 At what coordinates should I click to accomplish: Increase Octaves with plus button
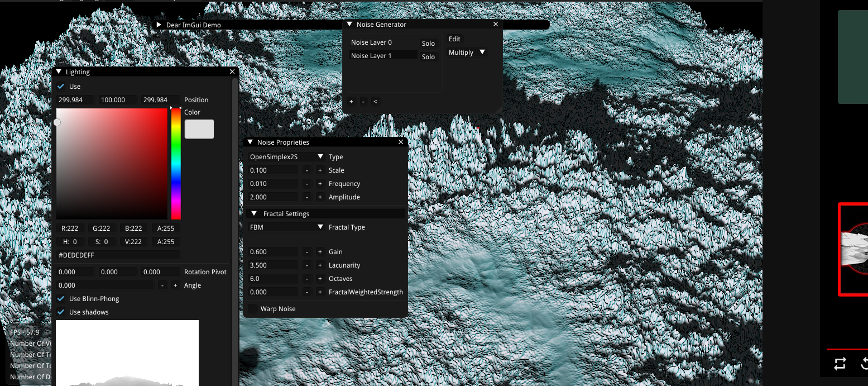[x=320, y=279]
